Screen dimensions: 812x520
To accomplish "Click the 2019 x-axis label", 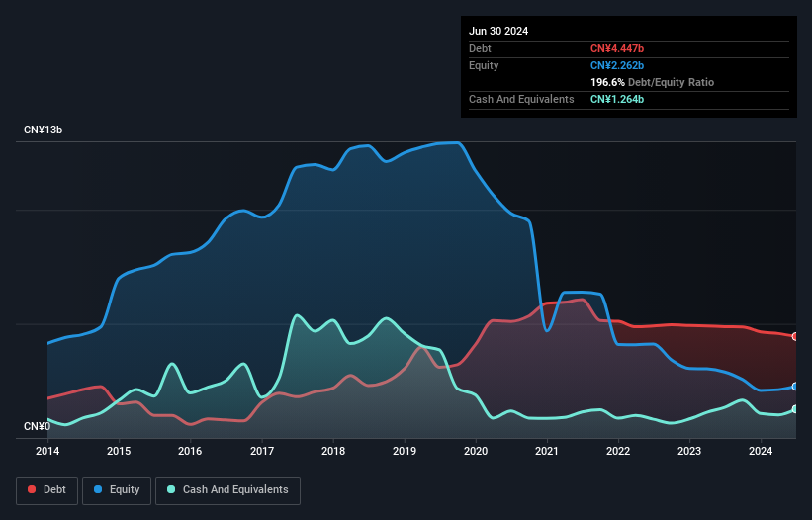I will click(405, 451).
